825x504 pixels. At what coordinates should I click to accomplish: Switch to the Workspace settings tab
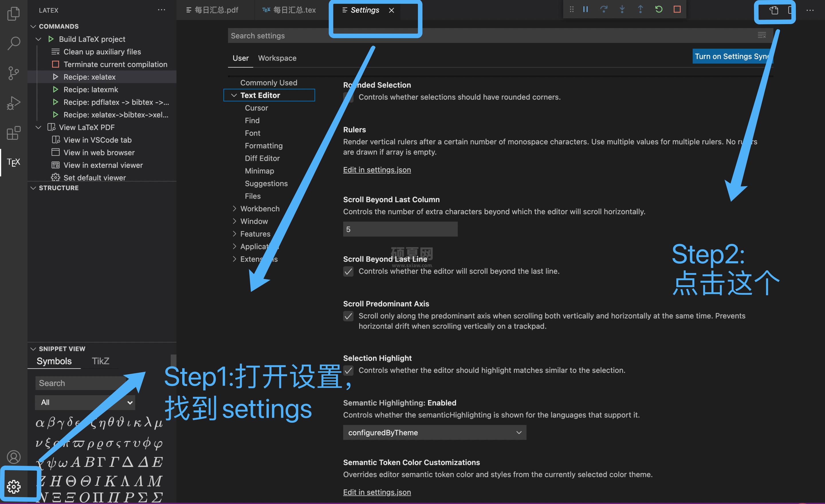pos(278,58)
